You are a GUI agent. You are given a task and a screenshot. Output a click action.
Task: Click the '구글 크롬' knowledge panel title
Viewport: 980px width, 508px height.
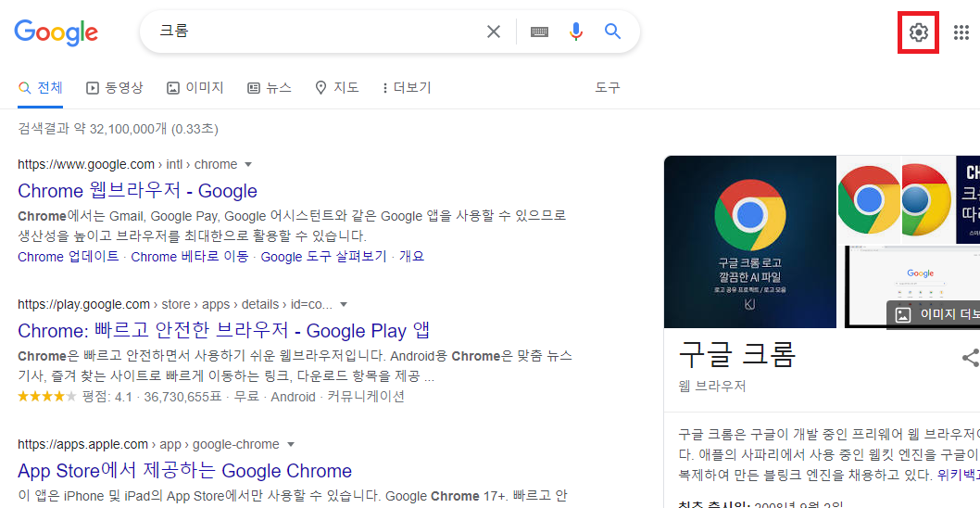(737, 355)
